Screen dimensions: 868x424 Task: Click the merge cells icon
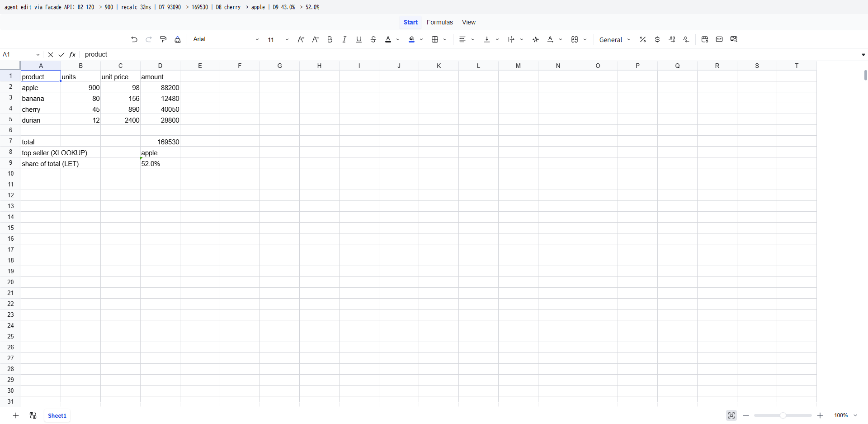(x=575, y=39)
